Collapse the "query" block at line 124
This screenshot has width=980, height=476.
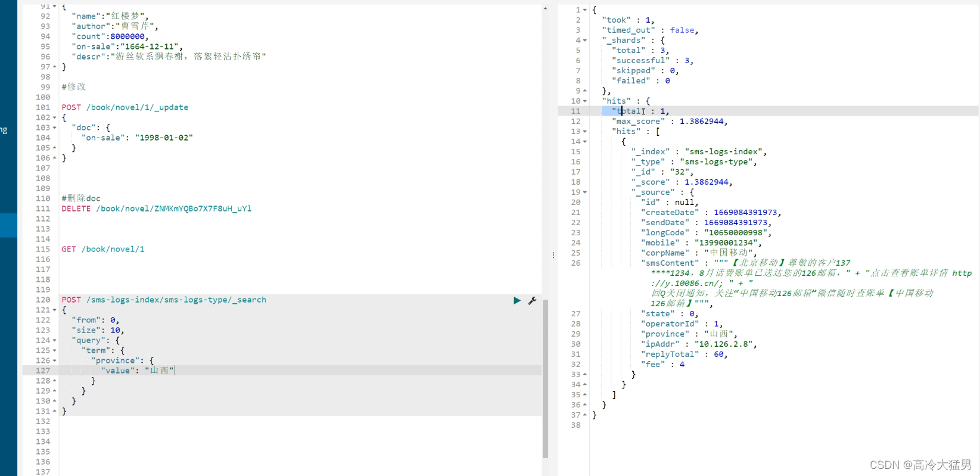pyautogui.click(x=55, y=340)
